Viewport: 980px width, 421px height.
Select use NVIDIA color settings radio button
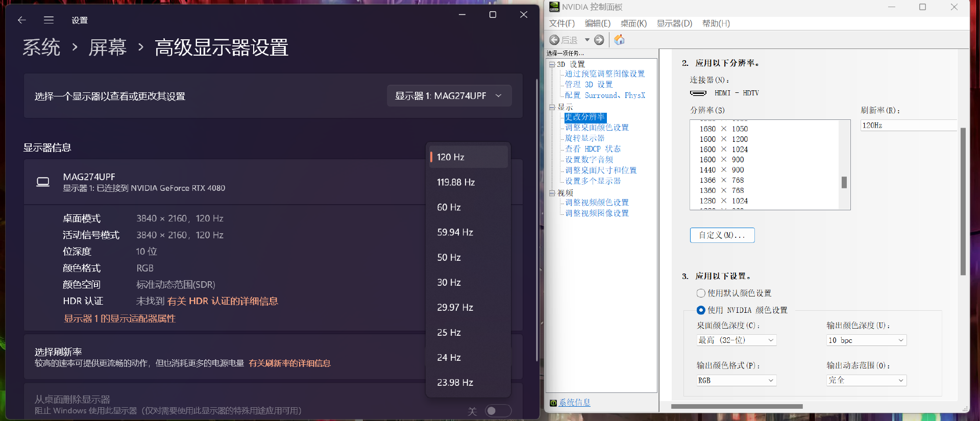[701, 310]
